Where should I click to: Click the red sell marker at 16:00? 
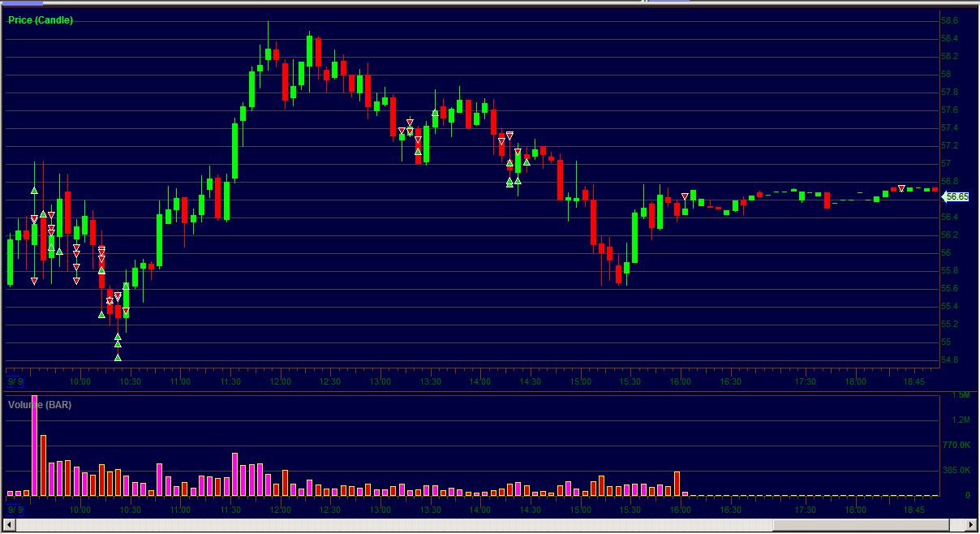click(x=686, y=196)
